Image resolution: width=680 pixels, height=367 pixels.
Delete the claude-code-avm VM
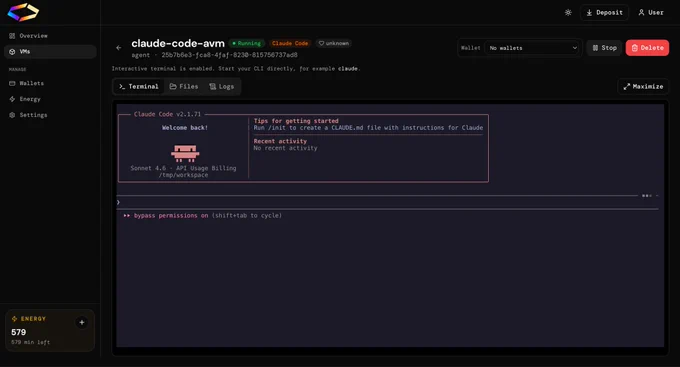click(647, 48)
